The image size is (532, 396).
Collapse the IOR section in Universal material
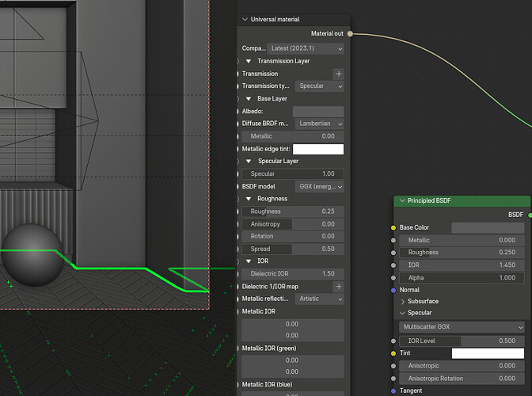pos(249,261)
